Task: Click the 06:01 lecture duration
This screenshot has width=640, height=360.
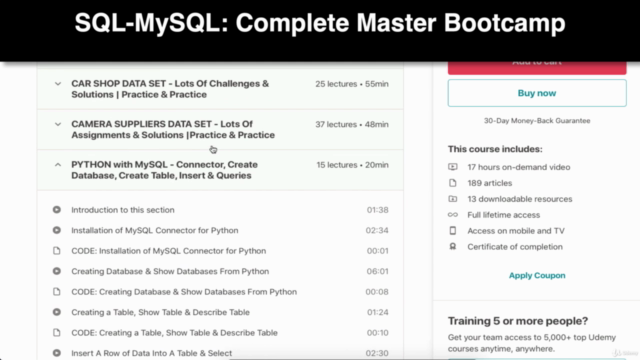Action: 378,271
